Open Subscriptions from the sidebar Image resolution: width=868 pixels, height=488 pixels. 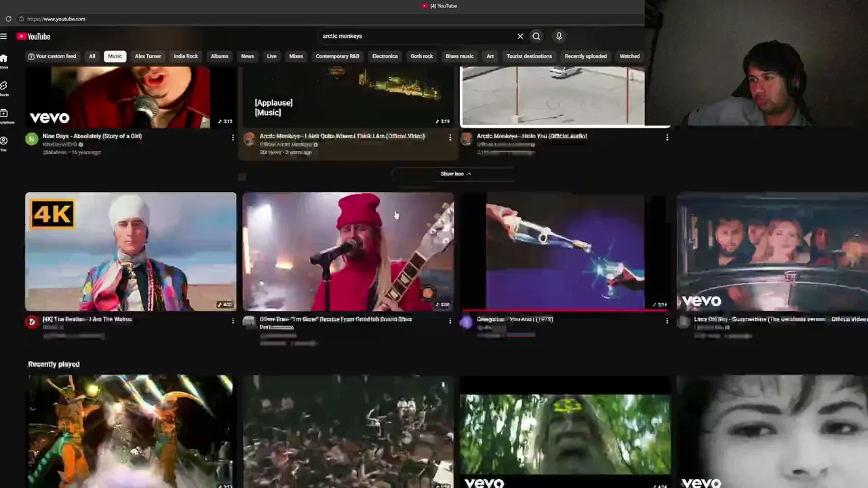4,117
